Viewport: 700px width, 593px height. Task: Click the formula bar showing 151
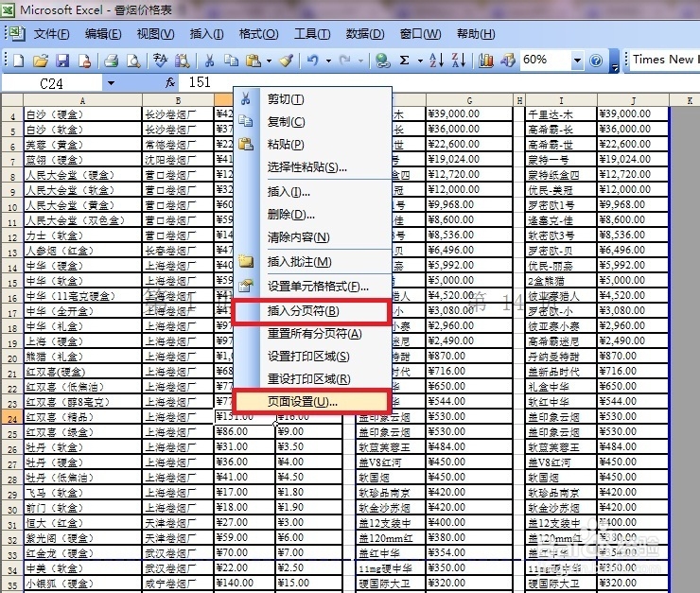pos(439,82)
